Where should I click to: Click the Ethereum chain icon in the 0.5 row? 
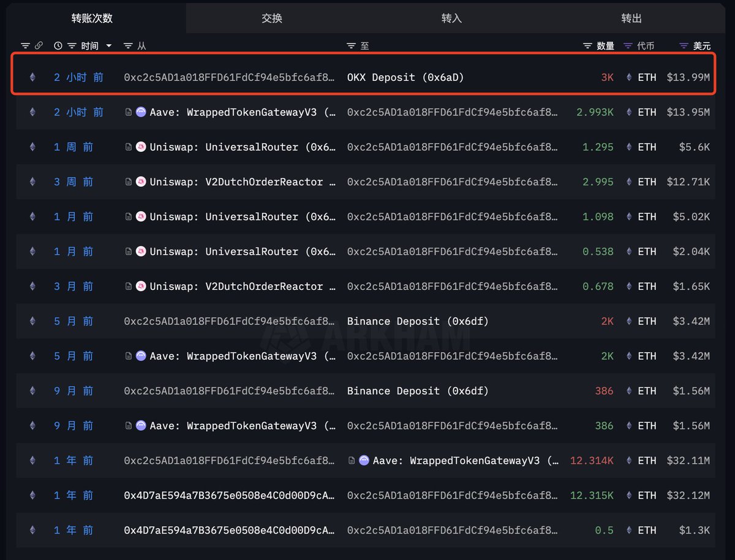pyautogui.click(x=32, y=531)
